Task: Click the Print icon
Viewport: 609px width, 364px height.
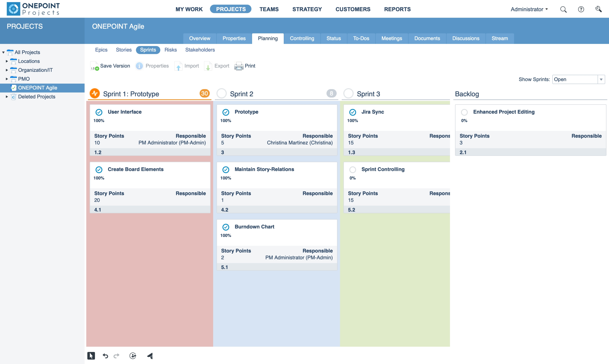Action: click(239, 66)
